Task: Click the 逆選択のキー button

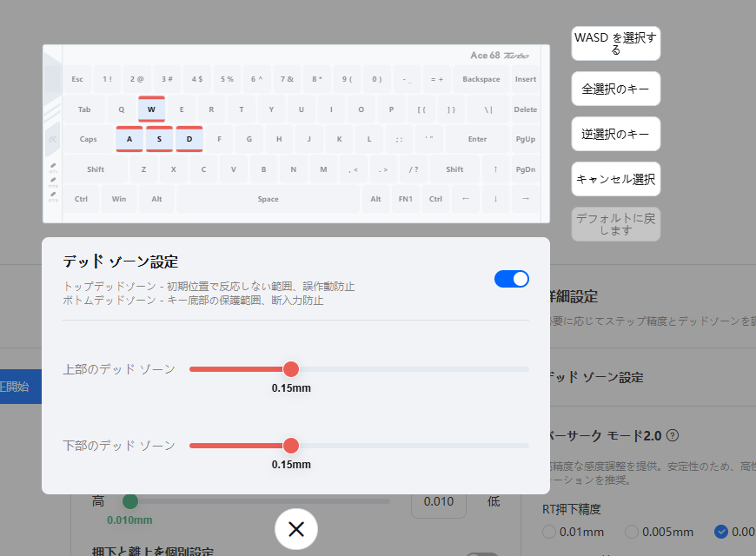Action: 615,135
